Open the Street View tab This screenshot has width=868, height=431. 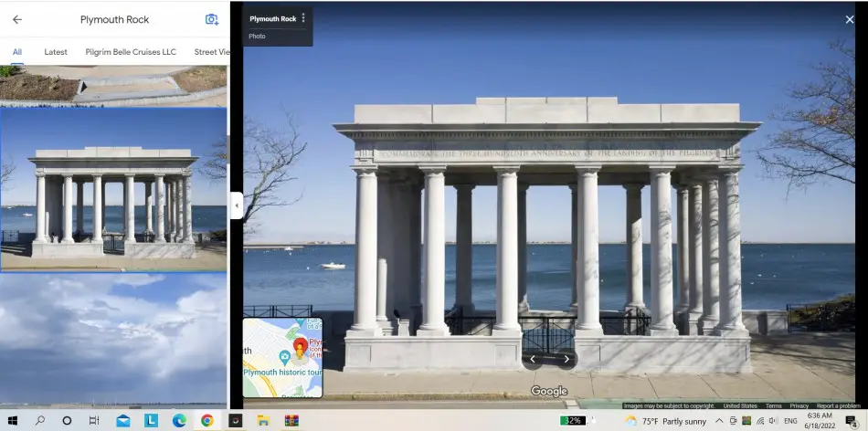(211, 52)
